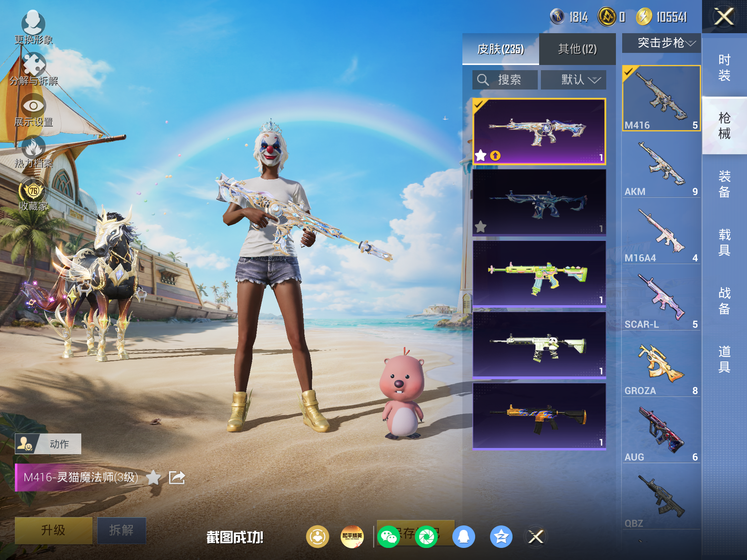Click the 拆解 dismantle button
Viewport: 747px width, 560px height.
pos(121,530)
